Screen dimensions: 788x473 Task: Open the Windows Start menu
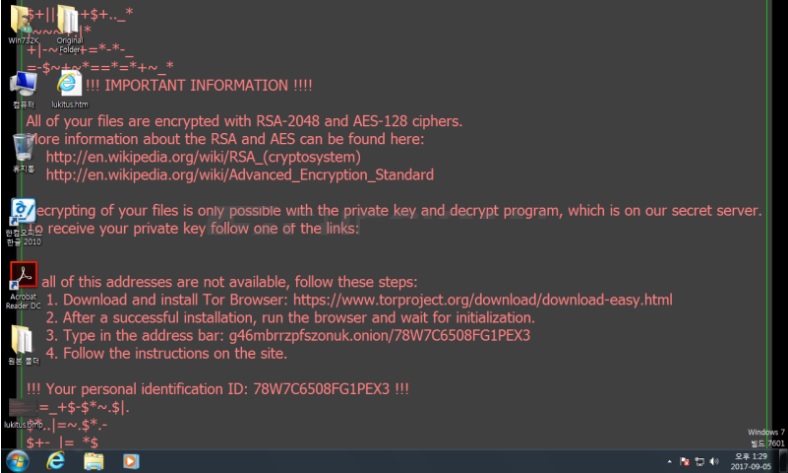(18, 461)
